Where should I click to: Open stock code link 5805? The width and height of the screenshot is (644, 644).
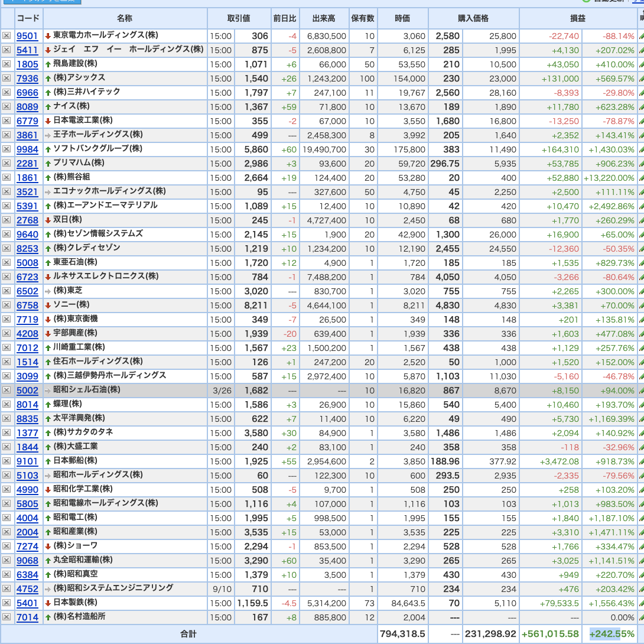(27, 504)
